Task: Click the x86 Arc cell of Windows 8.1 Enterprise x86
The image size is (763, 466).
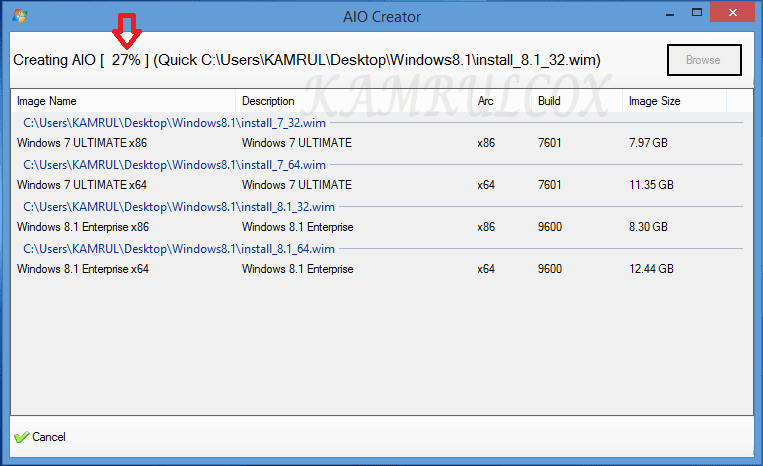Action: pos(486,227)
